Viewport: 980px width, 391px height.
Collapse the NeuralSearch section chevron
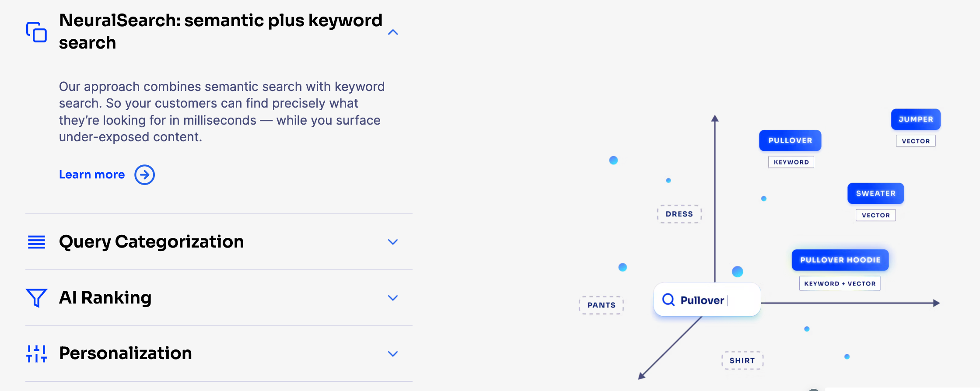(x=393, y=32)
